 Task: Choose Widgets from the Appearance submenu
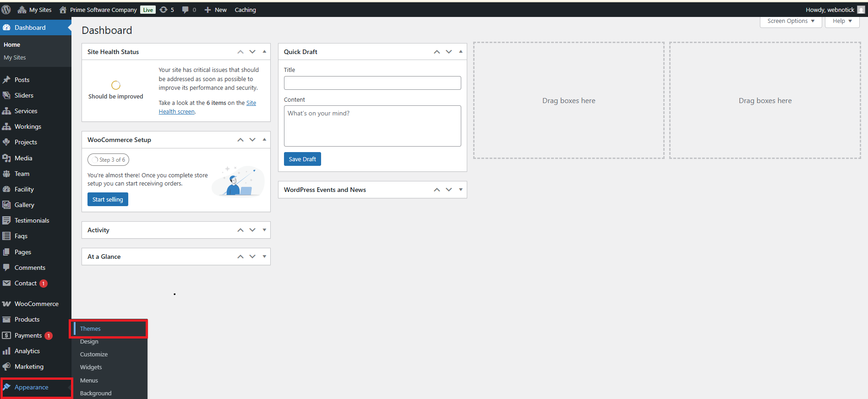tap(91, 367)
